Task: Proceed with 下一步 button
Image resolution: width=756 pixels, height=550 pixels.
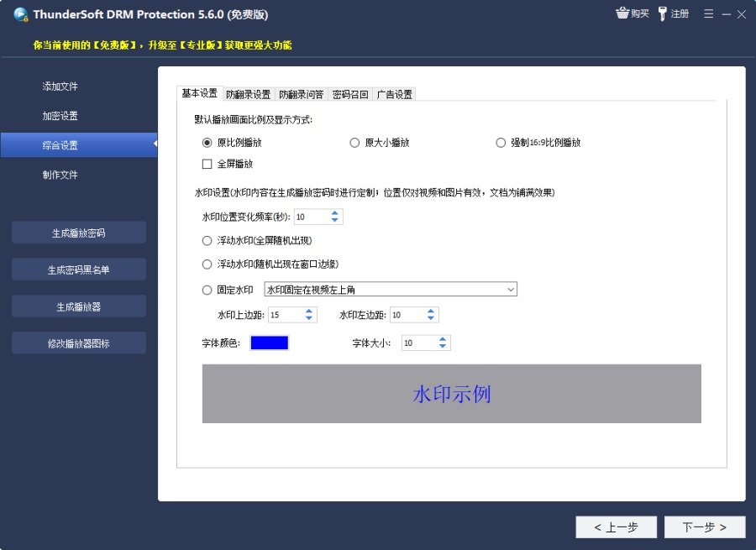Action: pyautogui.click(x=705, y=526)
